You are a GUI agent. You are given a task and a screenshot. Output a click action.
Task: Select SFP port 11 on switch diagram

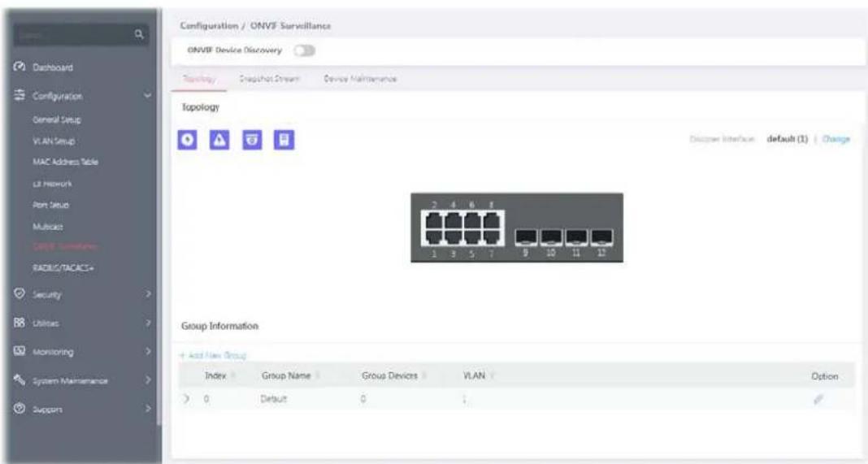[576, 237]
